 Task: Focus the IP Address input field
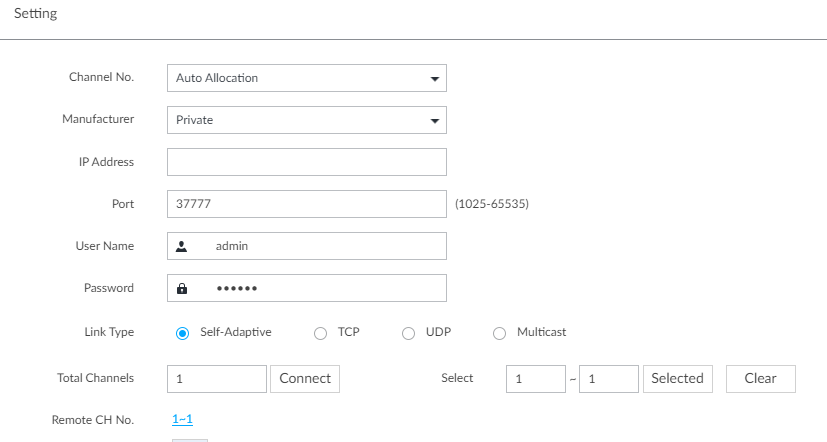click(x=307, y=162)
